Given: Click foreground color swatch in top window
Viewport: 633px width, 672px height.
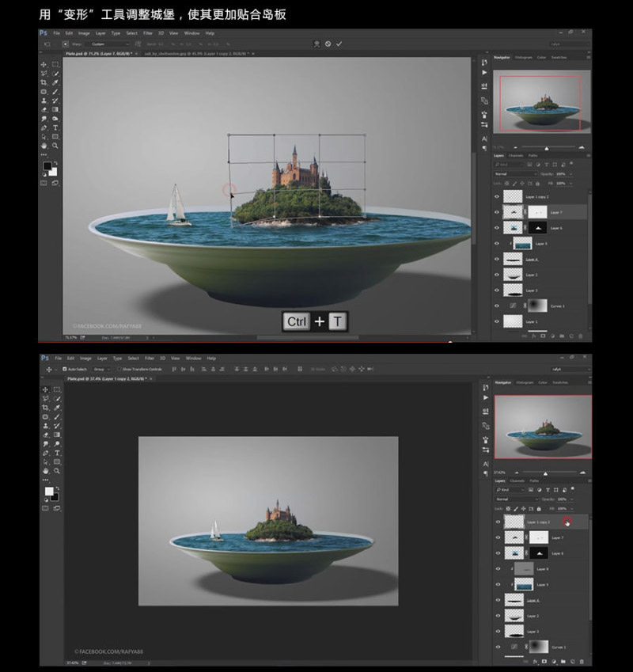Looking at the screenshot, I should tap(47, 166).
